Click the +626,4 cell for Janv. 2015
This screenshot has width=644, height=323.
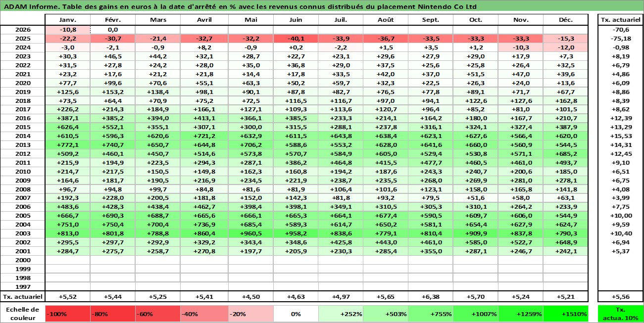[x=67, y=127]
